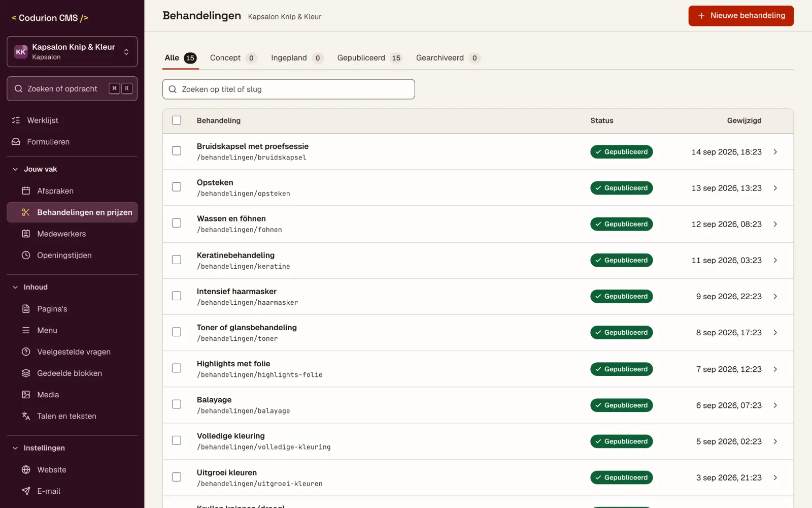Screen dimensions: 812x508
Task: Open the Formulieren inbox
Action: point(72,142)
